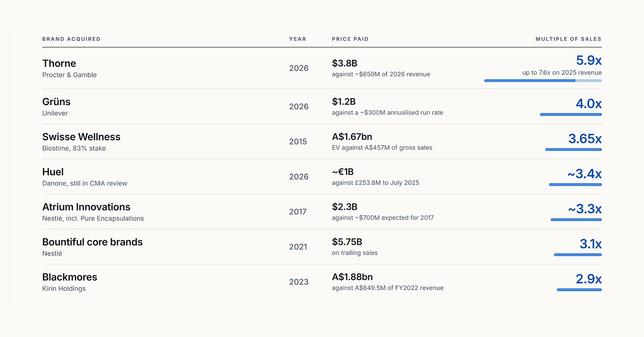This screenshot has width=644, height=337.
Task: Click the 2023 year cell
Action: pyautogui.click(x=298, y=282)
